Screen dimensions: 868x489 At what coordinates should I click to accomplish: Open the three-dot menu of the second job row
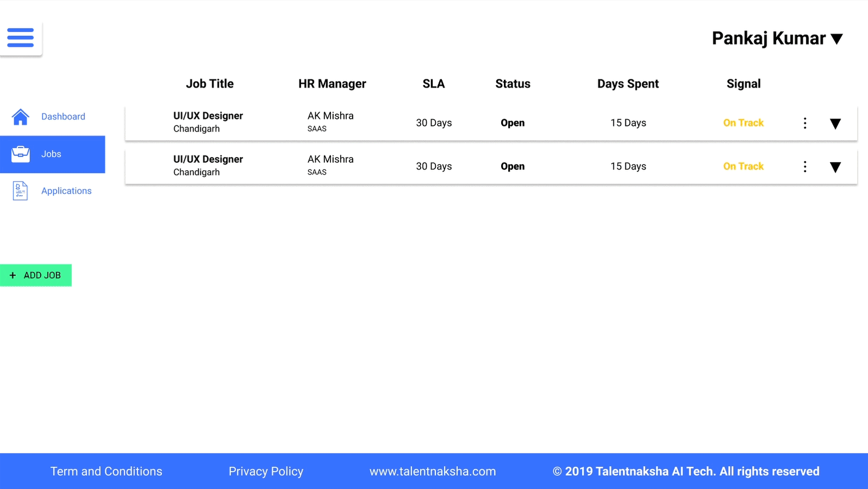805,166
